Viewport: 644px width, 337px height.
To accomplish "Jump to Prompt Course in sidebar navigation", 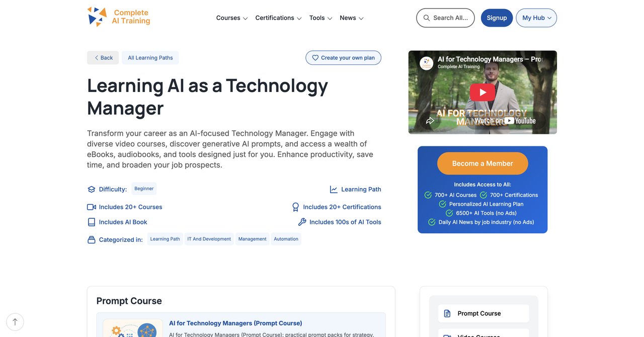I will 484,313.
